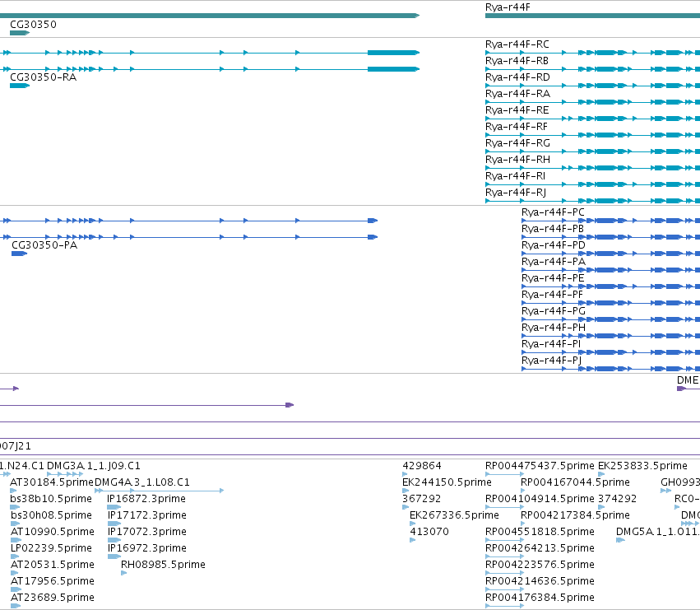Screen dimensions: 700x610
Task: Click the 413070 feature label
Action: (429, 533)
